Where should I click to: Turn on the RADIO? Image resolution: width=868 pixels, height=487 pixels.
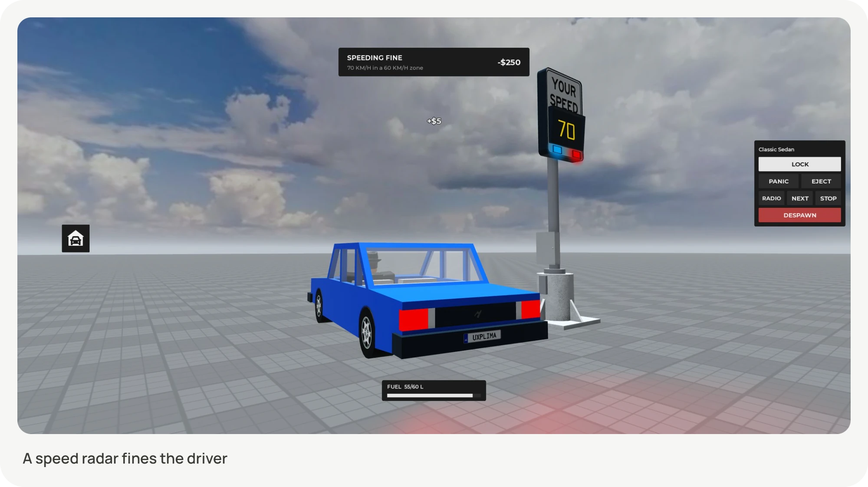tap(771, 198)
